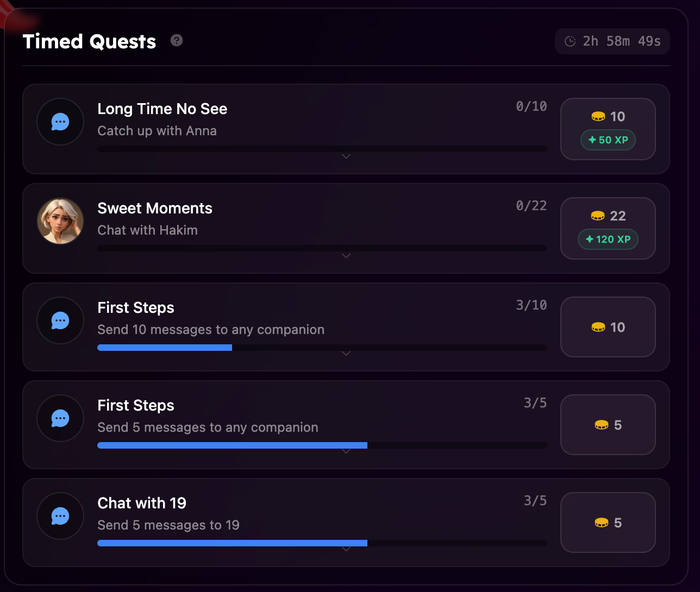Image resolution: width=700 pixels, height=592 pixels.
Task: Click the coin icon in Long Time No See reward
Action: point(598,117)
